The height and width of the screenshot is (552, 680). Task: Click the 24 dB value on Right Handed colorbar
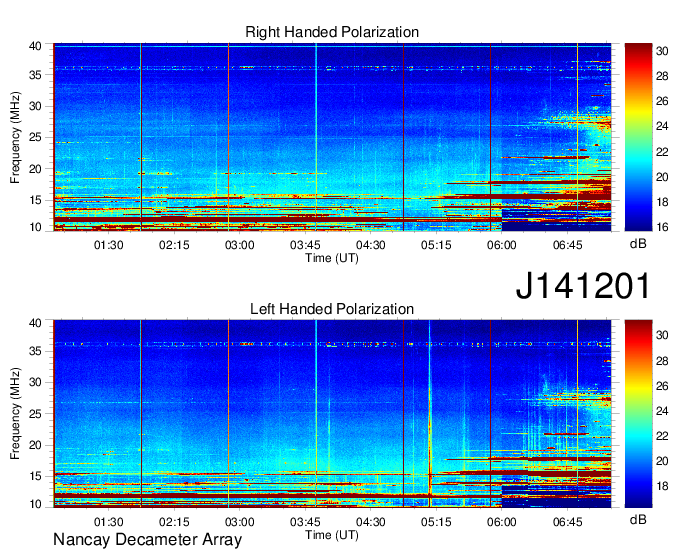click(x=662, y=126)
